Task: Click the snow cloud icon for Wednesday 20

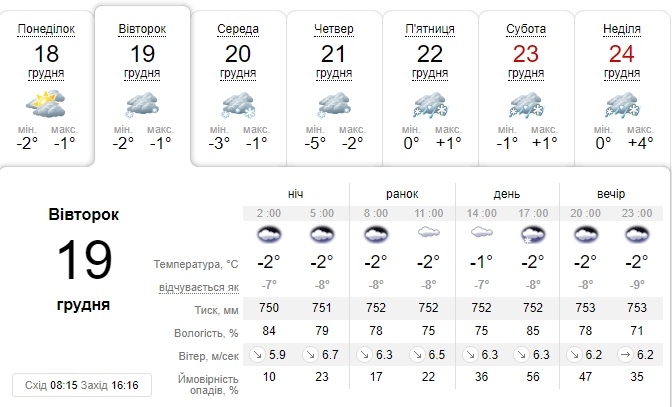Action: tap(238, 105)
